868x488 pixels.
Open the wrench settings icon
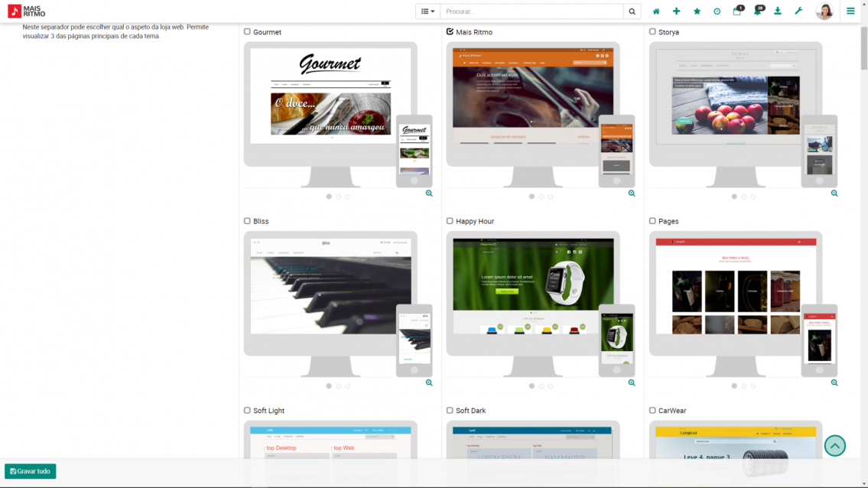(x=798, y=11)
